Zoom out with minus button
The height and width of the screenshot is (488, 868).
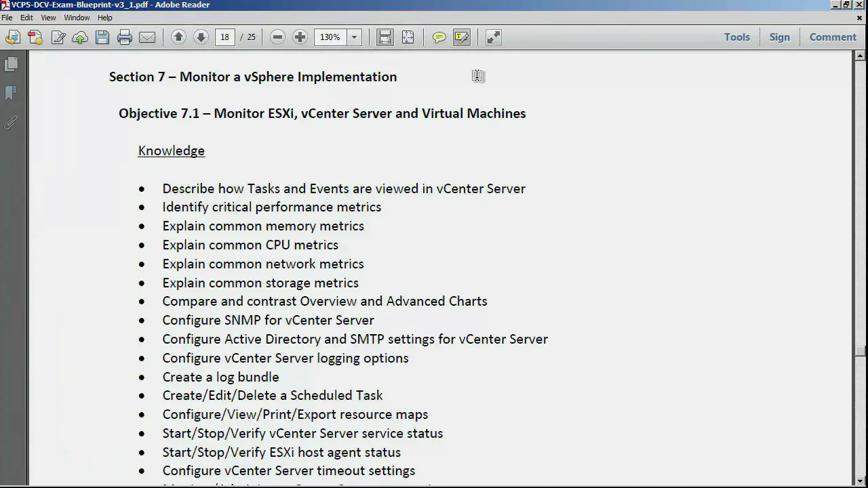click(x=277, y=37)
